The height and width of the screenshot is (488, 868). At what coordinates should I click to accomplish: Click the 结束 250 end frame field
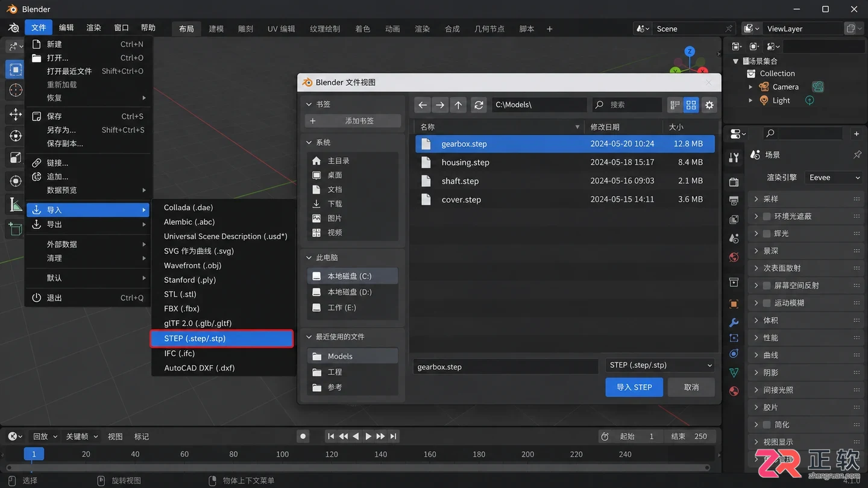690,436
